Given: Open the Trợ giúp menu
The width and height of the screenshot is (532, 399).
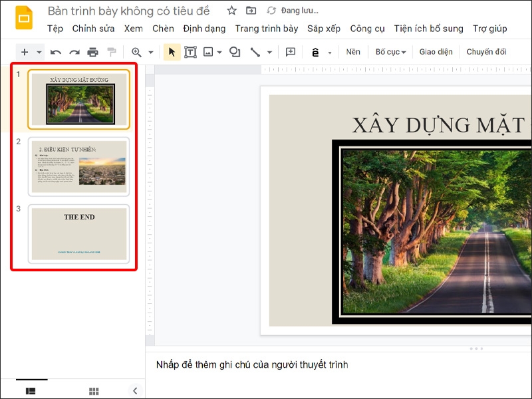Looking at the screenshot, I should (x=490, y=29).
